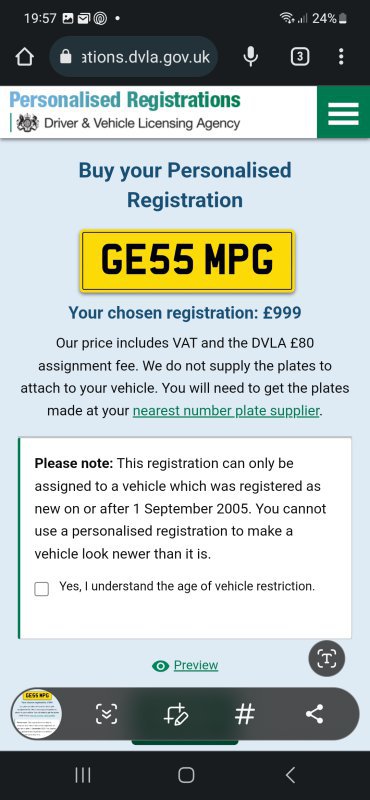Open the screenshot thumbnail preview

click(36, 714)
